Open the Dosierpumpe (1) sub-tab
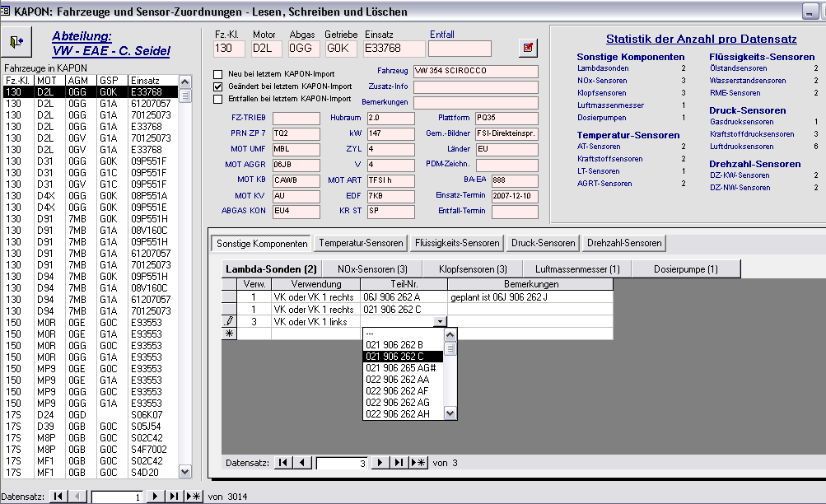 point(686,269)
